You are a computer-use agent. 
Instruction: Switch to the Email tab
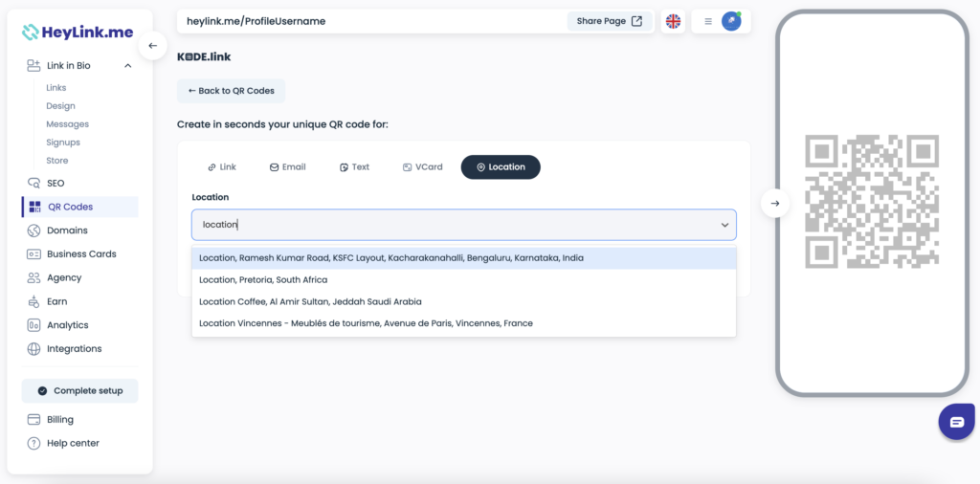point(287,167)
